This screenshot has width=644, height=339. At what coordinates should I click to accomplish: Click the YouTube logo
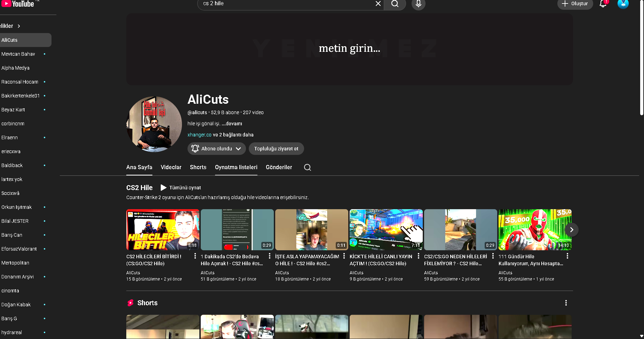coord(17,4)
